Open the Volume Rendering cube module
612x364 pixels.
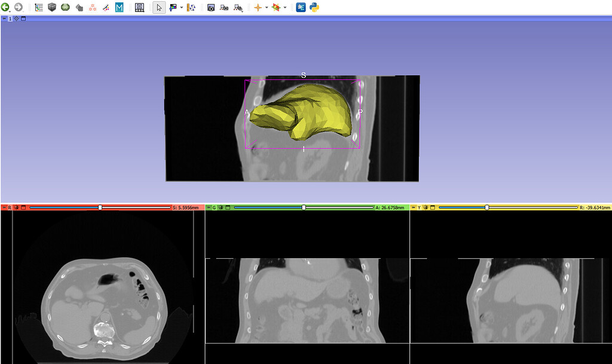click(x=52, y=8)
